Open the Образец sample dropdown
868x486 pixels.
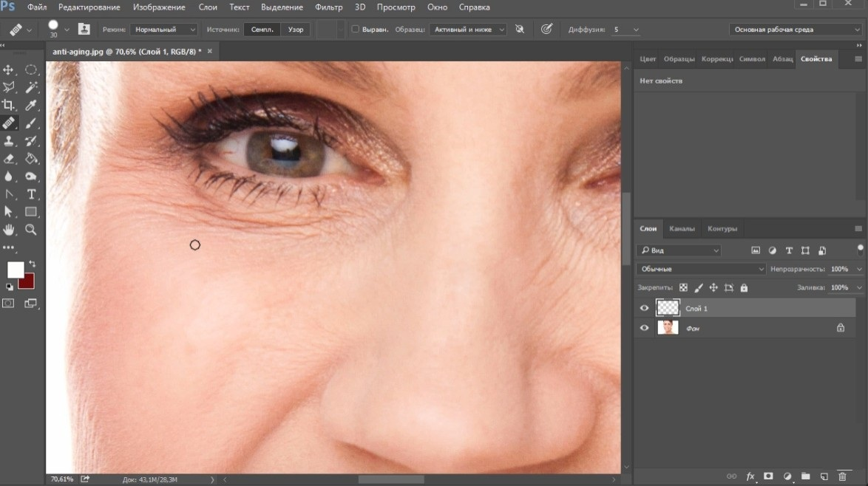point(467,30)
